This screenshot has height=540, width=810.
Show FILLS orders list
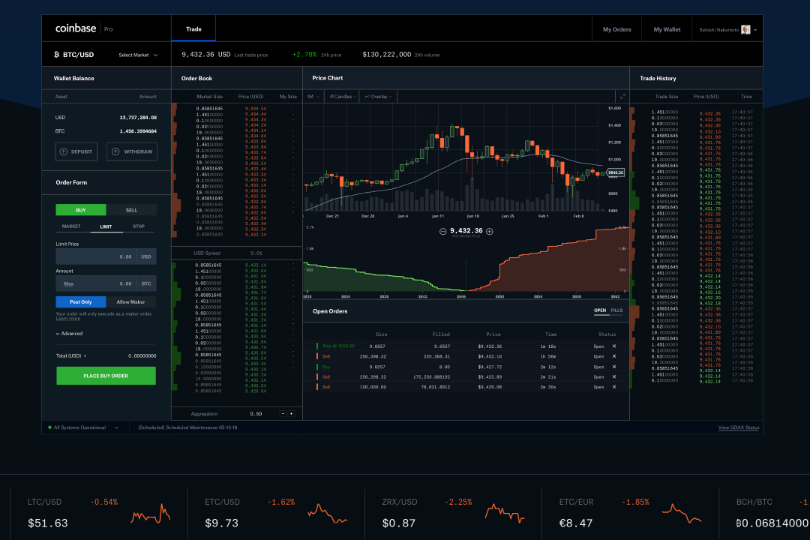click(617, 311)
